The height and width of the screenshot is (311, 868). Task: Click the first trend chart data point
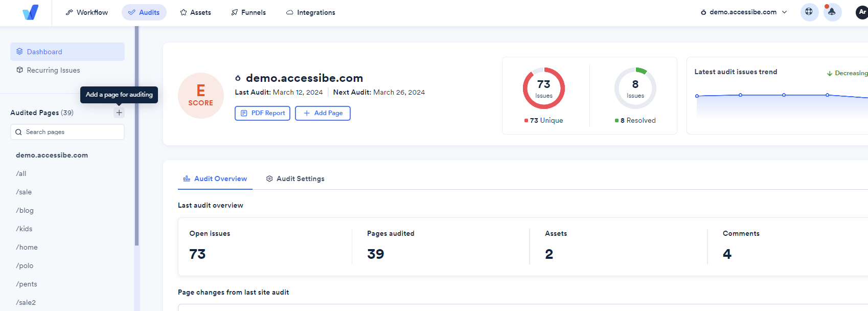(x=697, y=96)
